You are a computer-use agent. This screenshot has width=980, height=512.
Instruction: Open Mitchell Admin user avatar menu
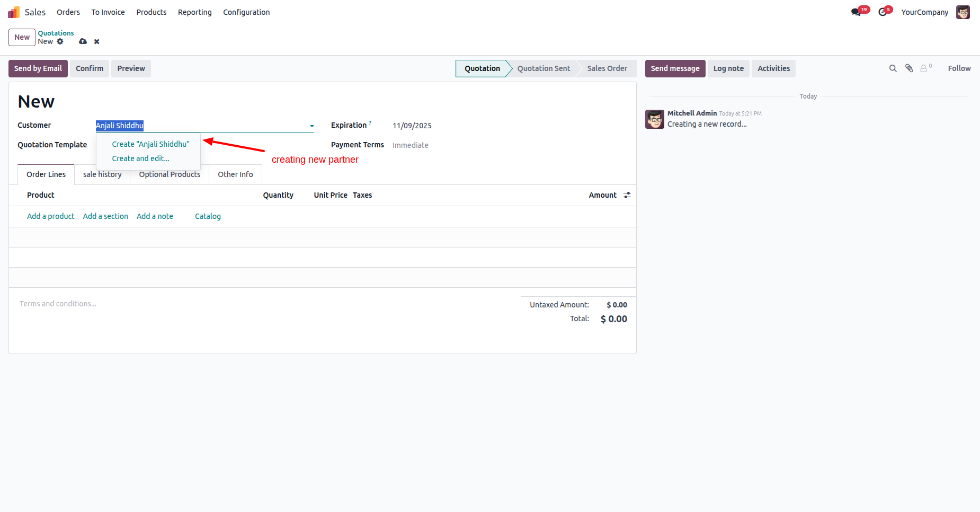(x=963, y=12)
